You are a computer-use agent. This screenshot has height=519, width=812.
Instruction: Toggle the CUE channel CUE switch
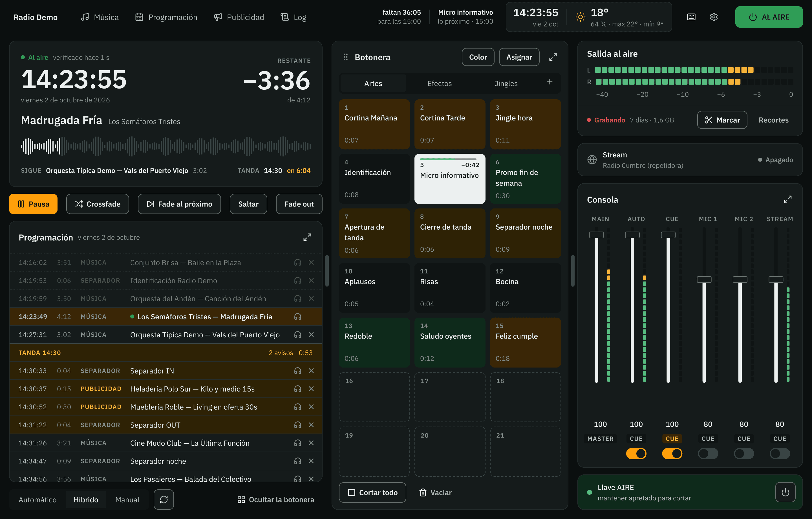(x=672, y=454)
